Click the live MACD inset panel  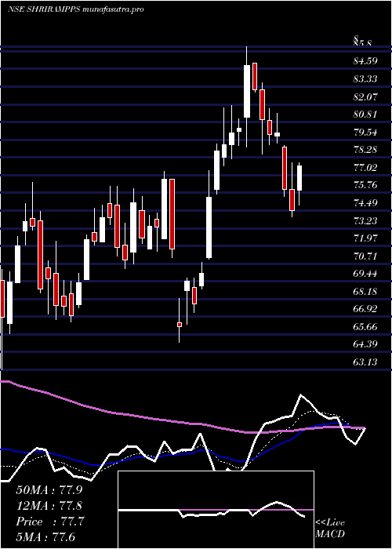pyautogui.click(x=216, y=510)
